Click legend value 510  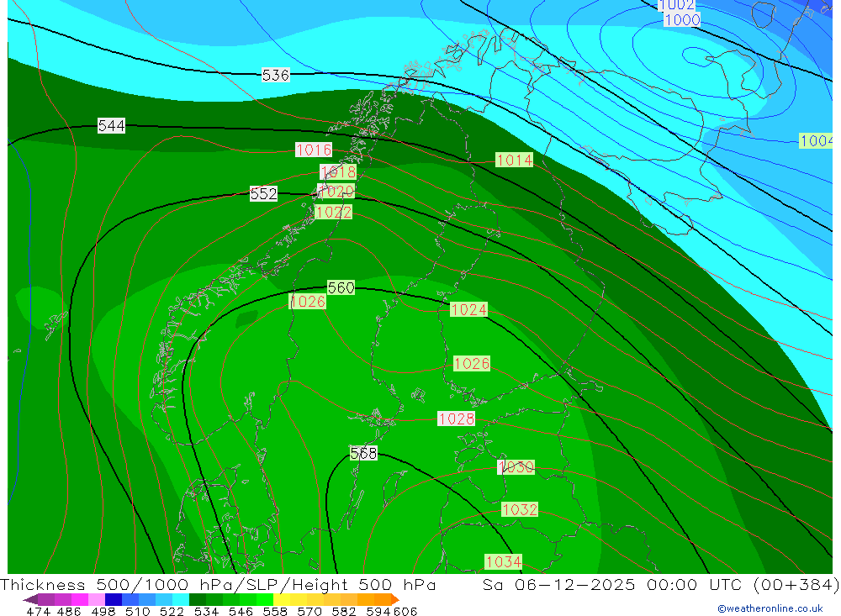(x=137, y=611)
